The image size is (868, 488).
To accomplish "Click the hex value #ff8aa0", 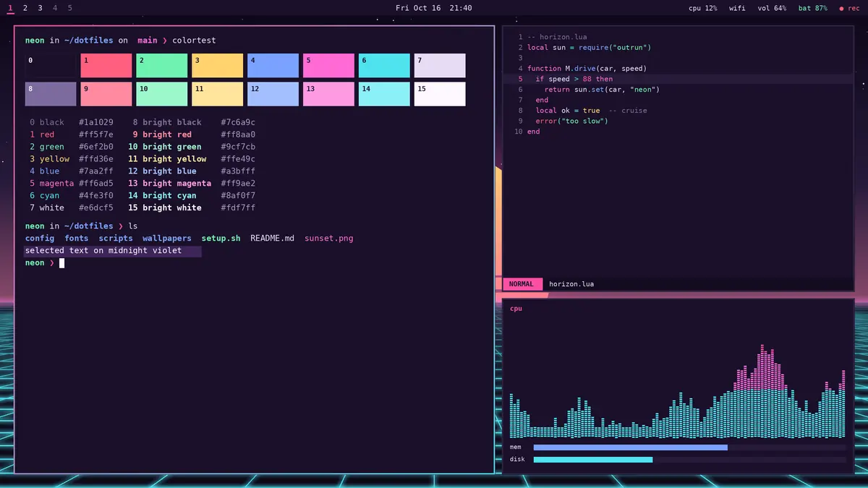I will (x=238, y=134).
